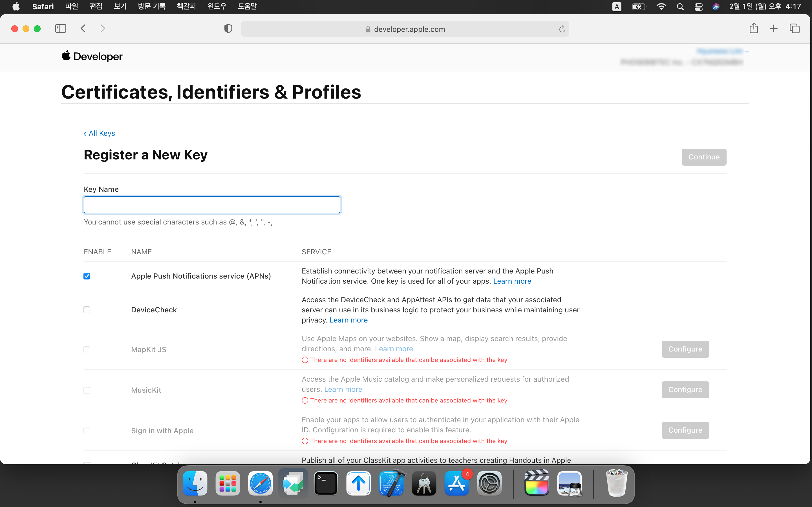Screen dimensions: 812x507
Task: Open Learn more link for DeviceCheck
Action: point(348,320)
